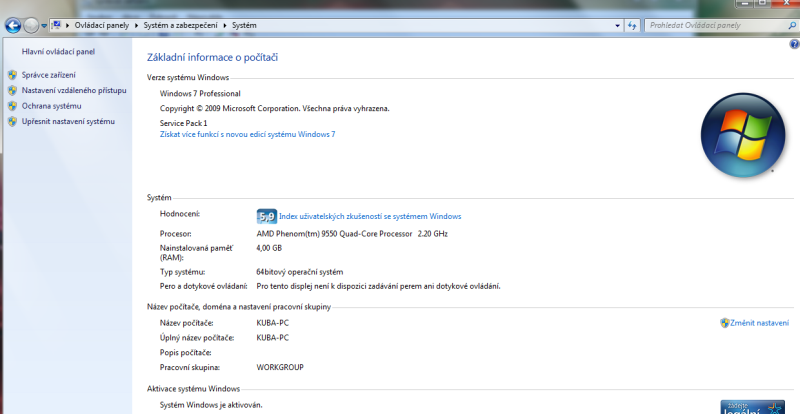Click Změnit nastavení link
800x414 pixels.
tap(759, 323)
